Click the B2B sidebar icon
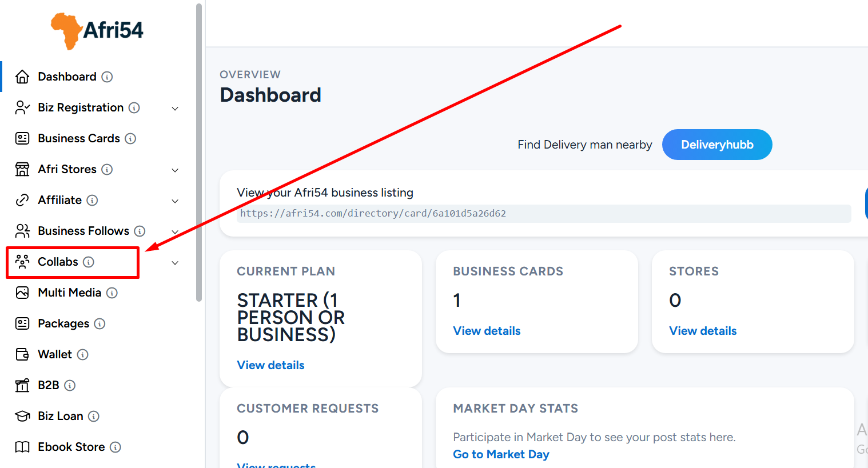Viewport: 868px width, 468px height. (x=22, y=385)
